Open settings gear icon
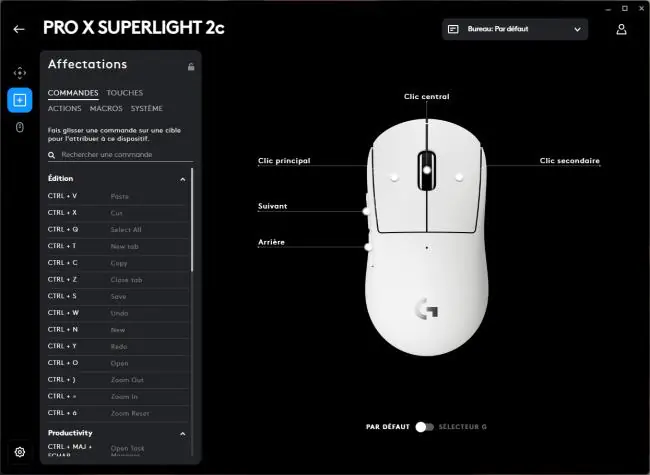Screen dimensions: 650x475 pyautogui.click(x=19, y=452)
